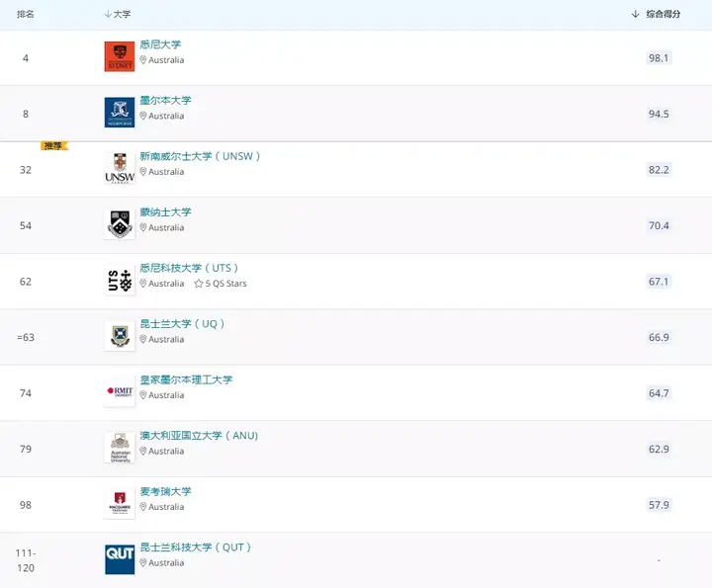Click rank range 111-120
712x588 pixels.
click(26, 560)
